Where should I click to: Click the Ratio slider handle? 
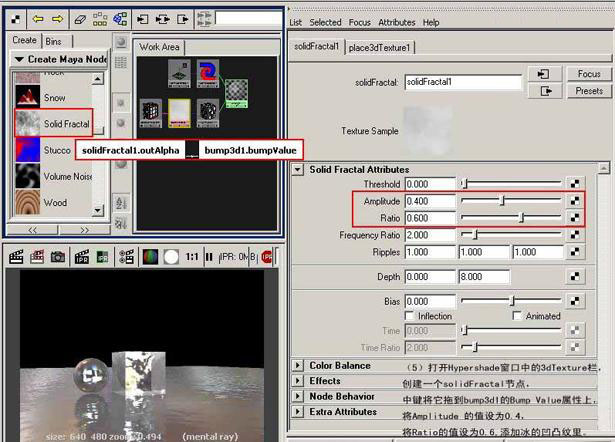click(x=522, y=217)
